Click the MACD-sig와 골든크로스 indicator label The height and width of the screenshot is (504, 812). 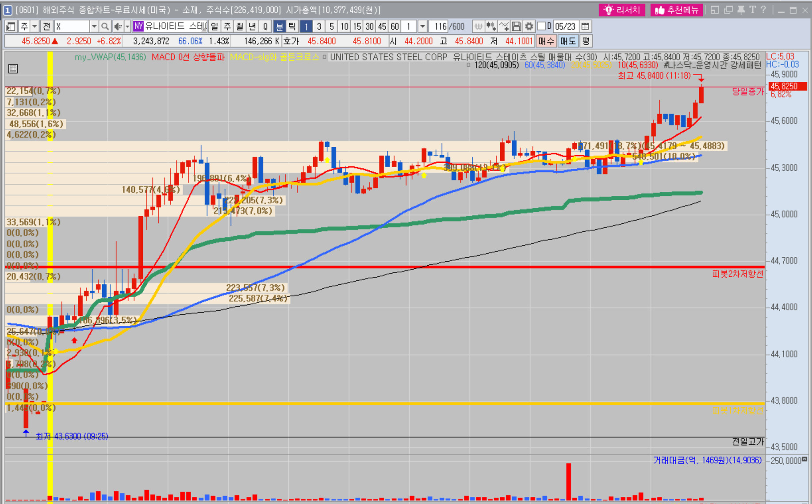(274, 57)
